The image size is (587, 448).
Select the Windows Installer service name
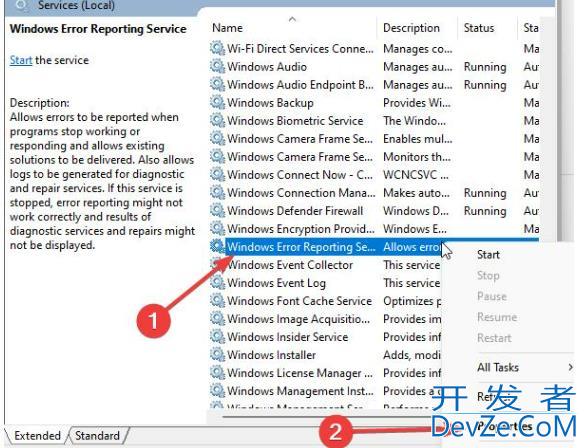[271, 355]
